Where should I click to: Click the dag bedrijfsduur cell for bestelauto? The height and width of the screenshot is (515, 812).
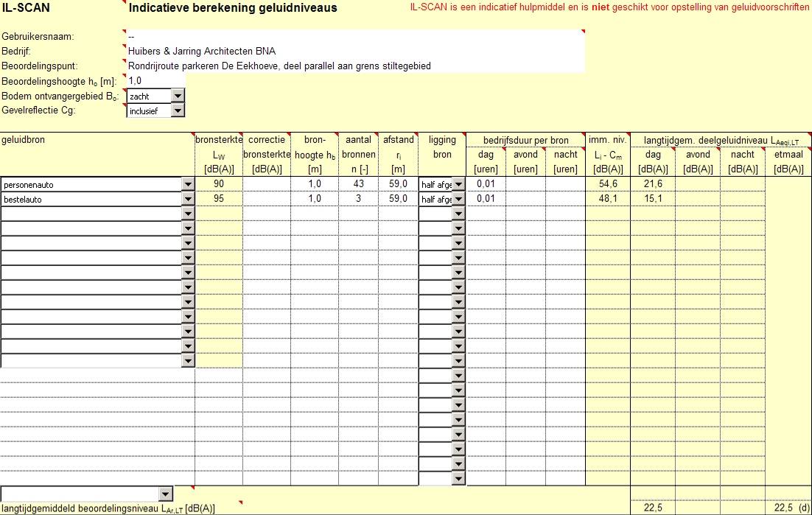pyautogui.click(x=486, y=198)
